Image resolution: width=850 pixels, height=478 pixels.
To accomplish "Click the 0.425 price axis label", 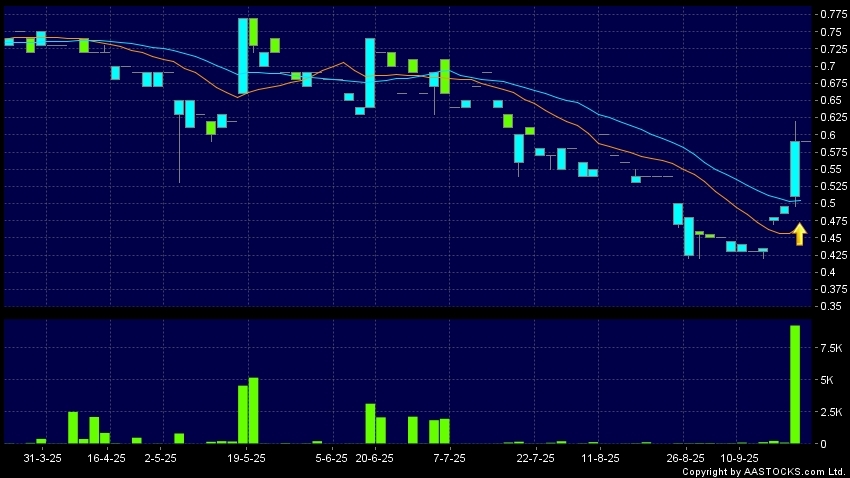I will coord(834,255).
